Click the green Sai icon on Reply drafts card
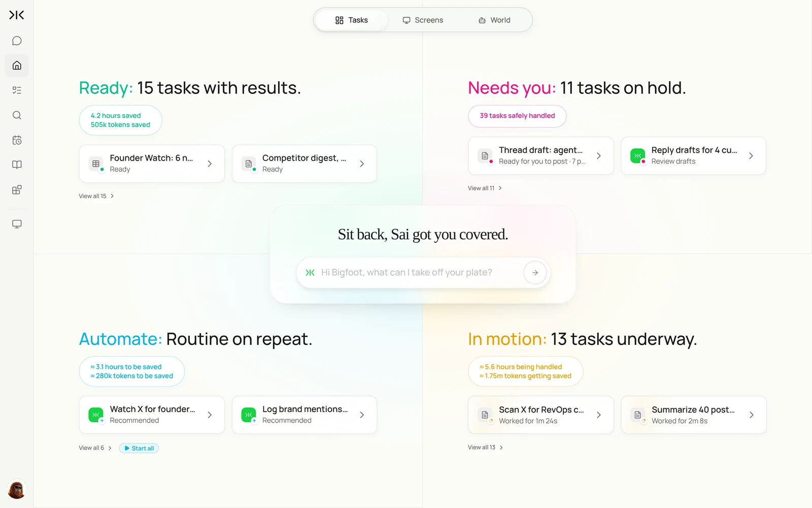 pos(637,155)
